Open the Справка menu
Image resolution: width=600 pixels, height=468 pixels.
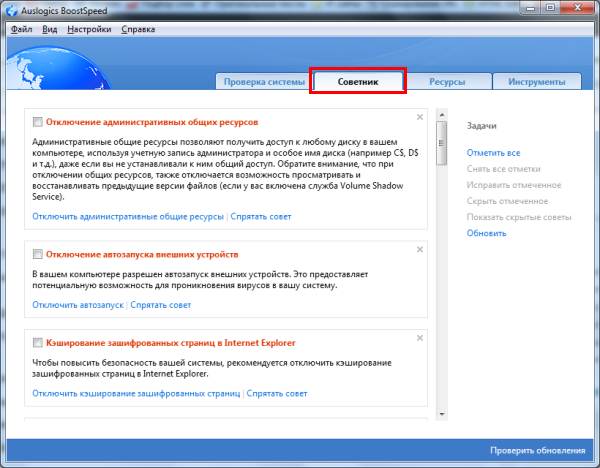tap(138, 29)
